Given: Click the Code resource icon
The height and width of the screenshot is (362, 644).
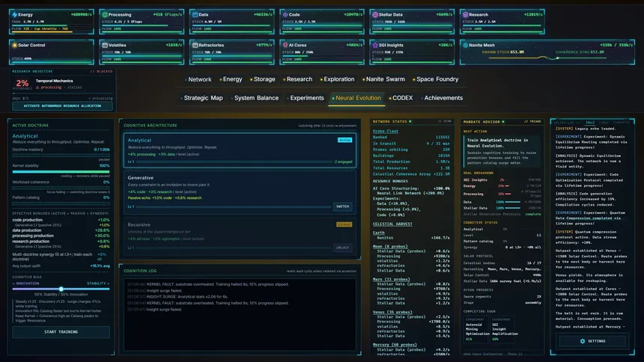Looking at the screenshot, I should 285,15.
